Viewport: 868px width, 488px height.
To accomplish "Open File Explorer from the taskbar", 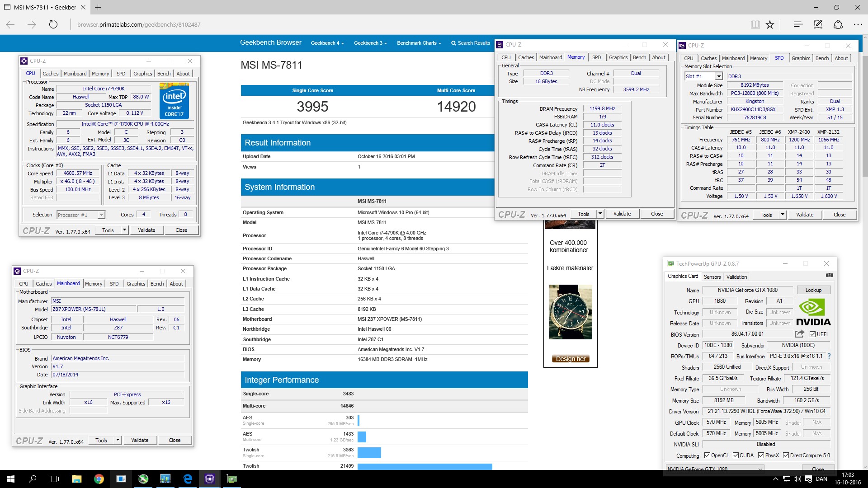I will click(76, 479).
